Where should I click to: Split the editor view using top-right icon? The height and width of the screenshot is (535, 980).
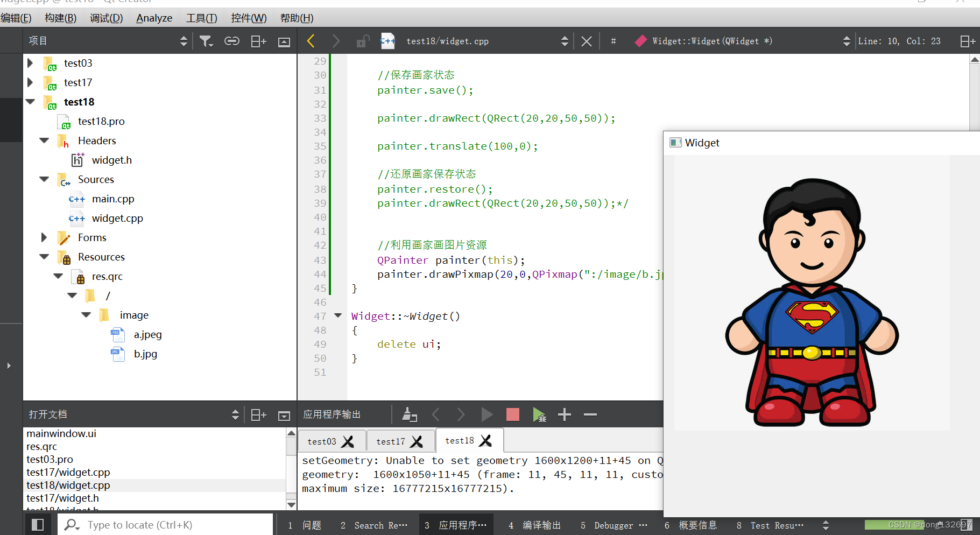coord(968,41)
